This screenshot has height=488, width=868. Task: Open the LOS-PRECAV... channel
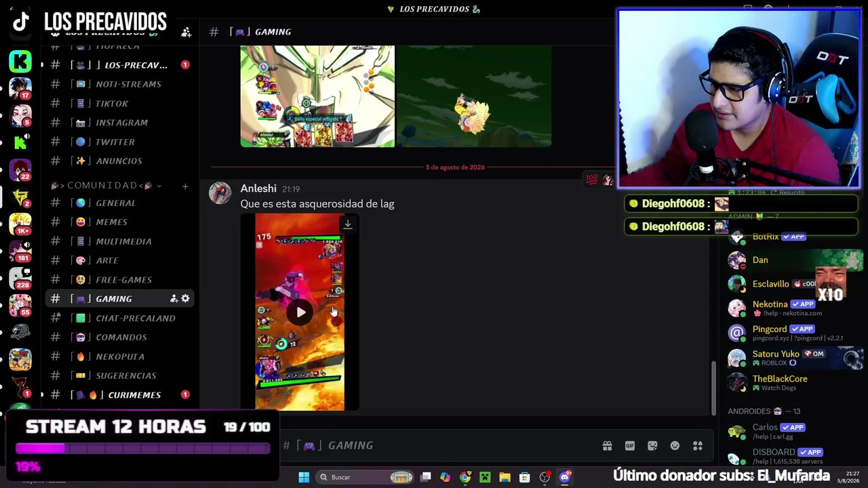tap(119, 65)
